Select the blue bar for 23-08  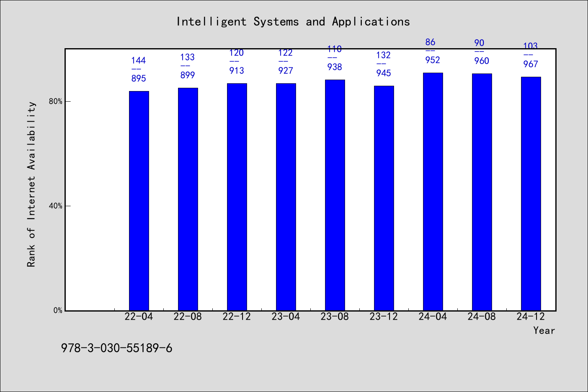335,195
